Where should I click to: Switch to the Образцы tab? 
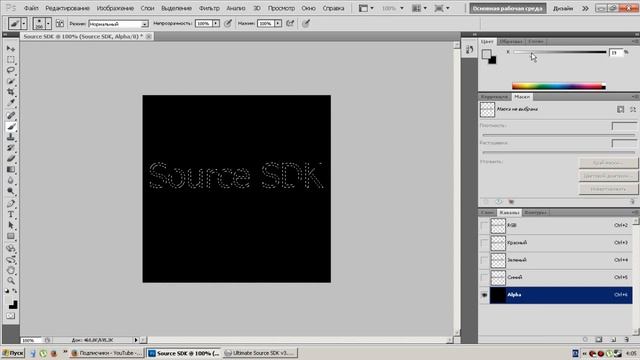pyautogui.click(x=511, y=42)
